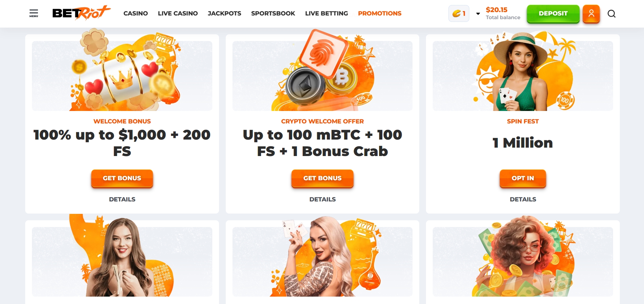Click the crypto coins promotion image
The width and height of the screenshot is (644, 304).
[323, 71]
